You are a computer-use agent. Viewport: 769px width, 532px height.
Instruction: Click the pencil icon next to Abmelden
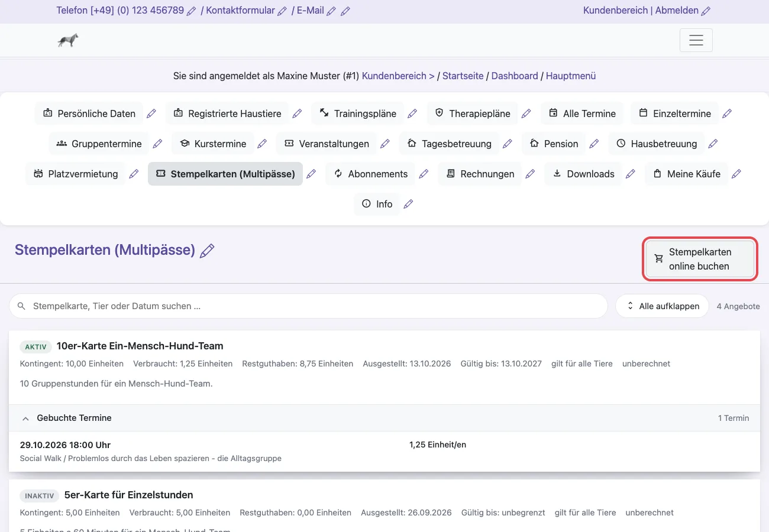pyautogui.click(x=706, y=11)
